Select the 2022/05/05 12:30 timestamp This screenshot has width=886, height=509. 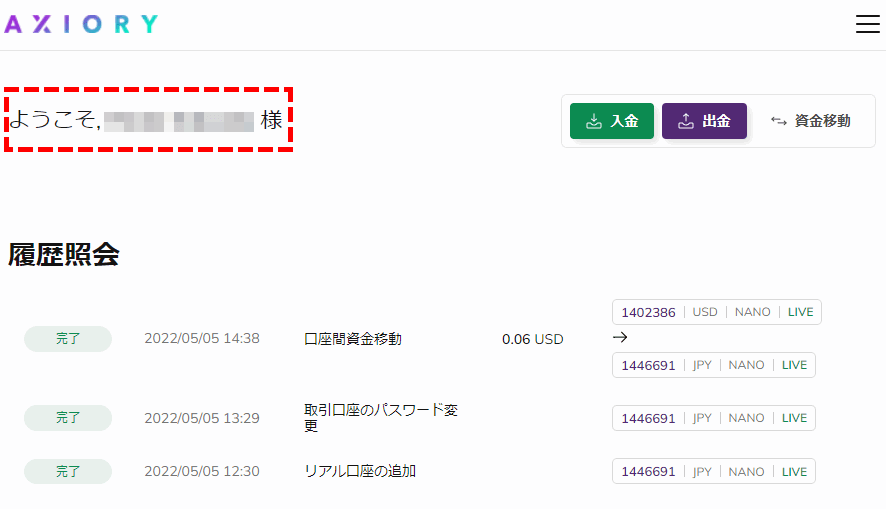click(202, 471)
